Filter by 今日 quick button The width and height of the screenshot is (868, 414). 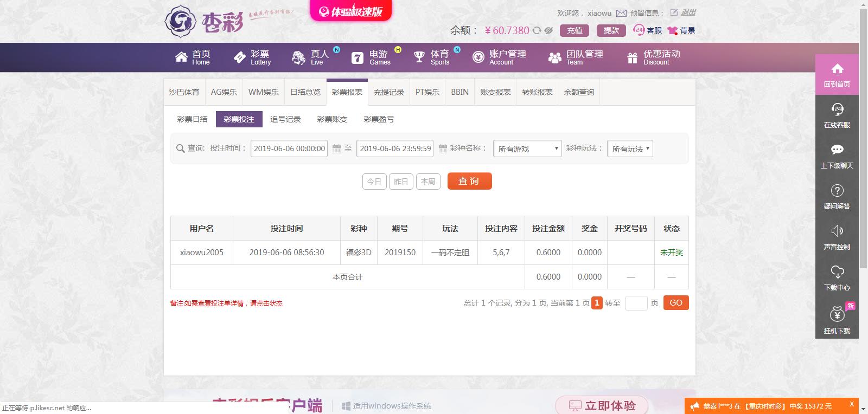point(374,182)
